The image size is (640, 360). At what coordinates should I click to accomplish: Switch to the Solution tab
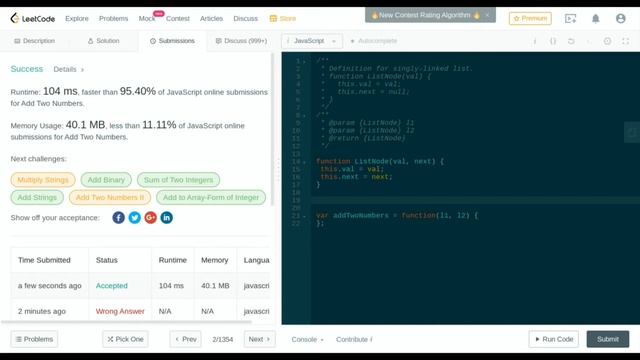pos(103,41)
